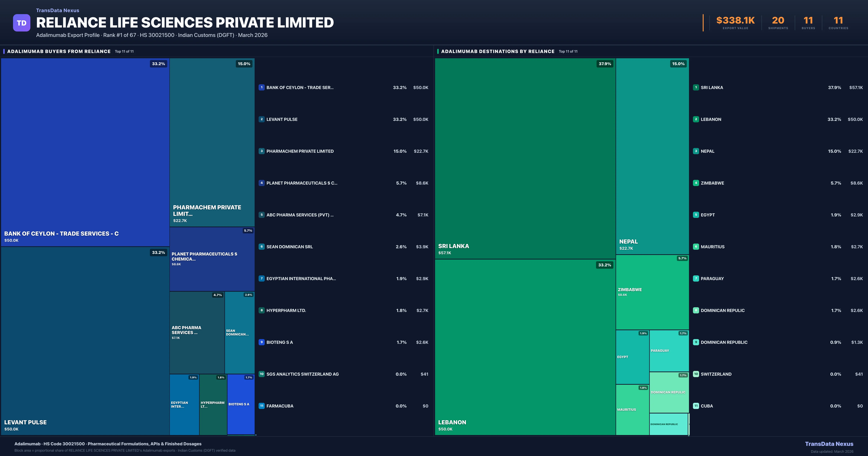Click the rank 1 badge next to SRI LANKA

(x=696, y=87)
